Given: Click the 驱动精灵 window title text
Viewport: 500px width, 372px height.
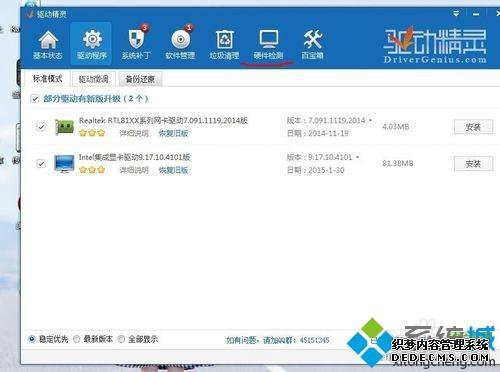Looking at the screenshot, I should [x=52, y=14].
